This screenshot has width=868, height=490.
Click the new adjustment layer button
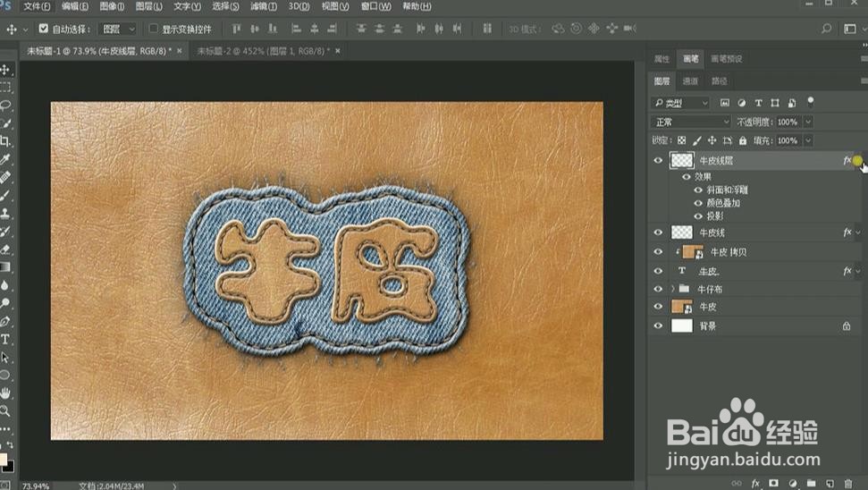793,484
